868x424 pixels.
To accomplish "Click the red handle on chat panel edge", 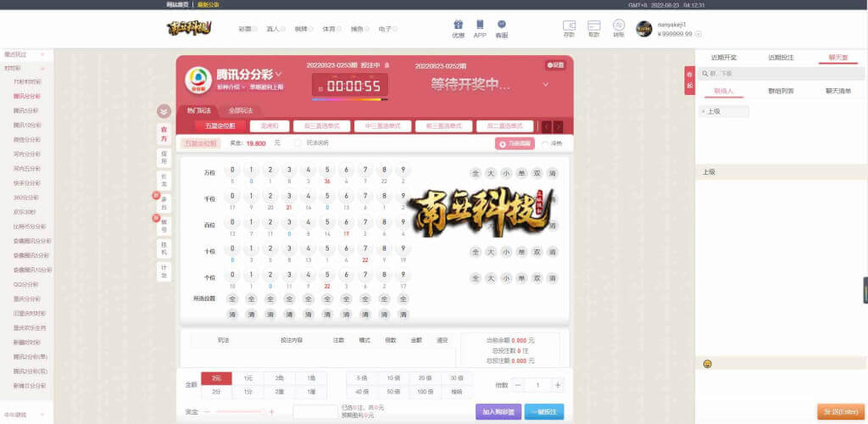I will click(x=689, y=81).
